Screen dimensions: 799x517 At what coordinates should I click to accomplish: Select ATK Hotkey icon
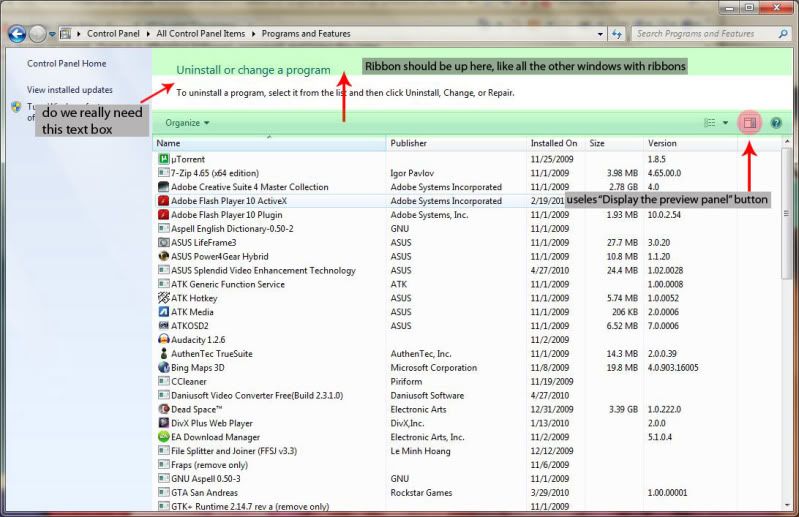coord(164,297)
